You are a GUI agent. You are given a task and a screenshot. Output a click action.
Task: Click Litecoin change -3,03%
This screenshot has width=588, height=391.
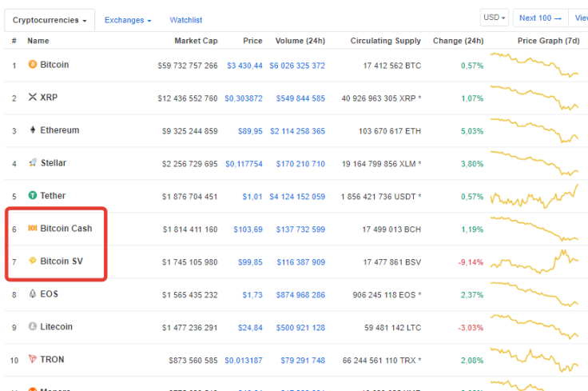471,328
